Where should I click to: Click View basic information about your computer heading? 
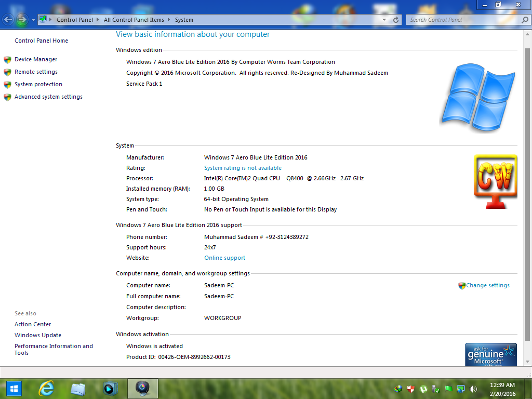(193, 34)
